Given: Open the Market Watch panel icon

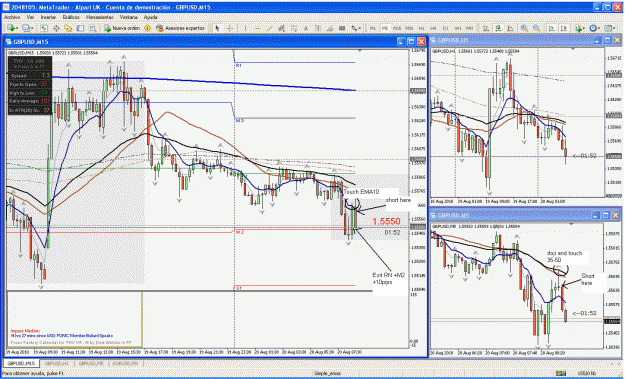Looking at the screenshot, I should (44, 28).
